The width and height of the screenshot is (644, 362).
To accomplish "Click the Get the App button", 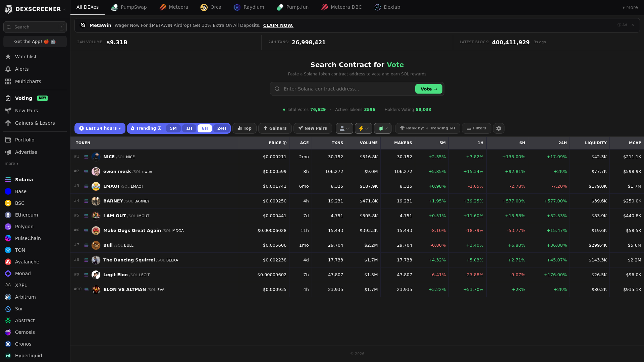I will pyautogui.click(x=35, y=42).
